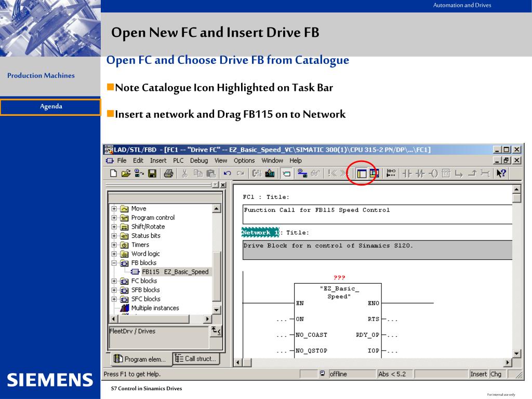Collapse the FB blocks folder

coord(114,263)
